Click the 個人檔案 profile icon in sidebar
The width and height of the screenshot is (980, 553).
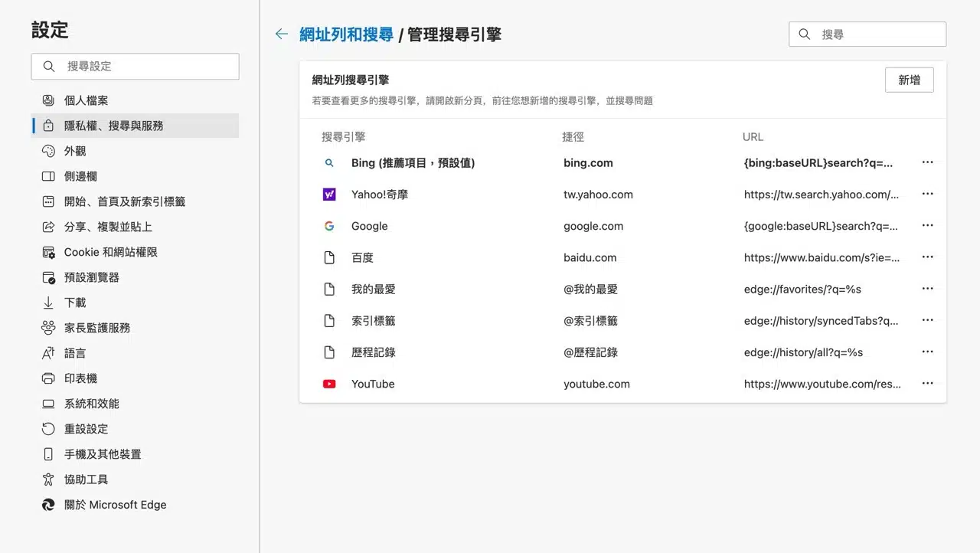tap(48, 100)
